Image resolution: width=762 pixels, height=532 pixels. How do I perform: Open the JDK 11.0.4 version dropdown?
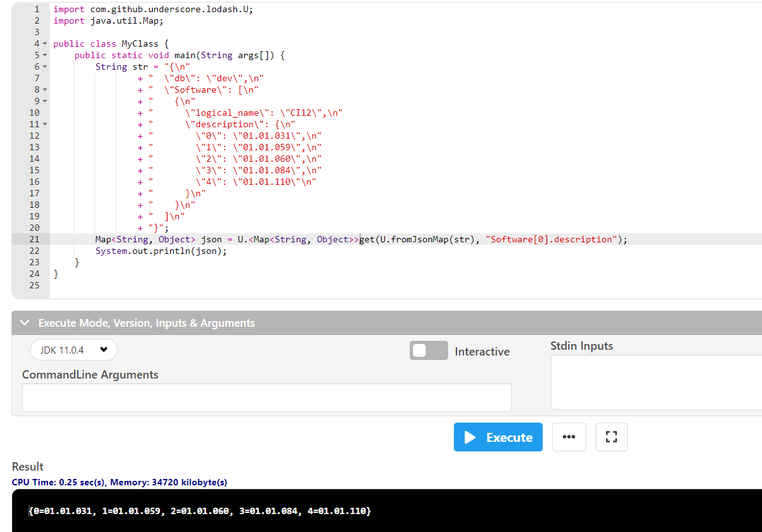[74, 350]
